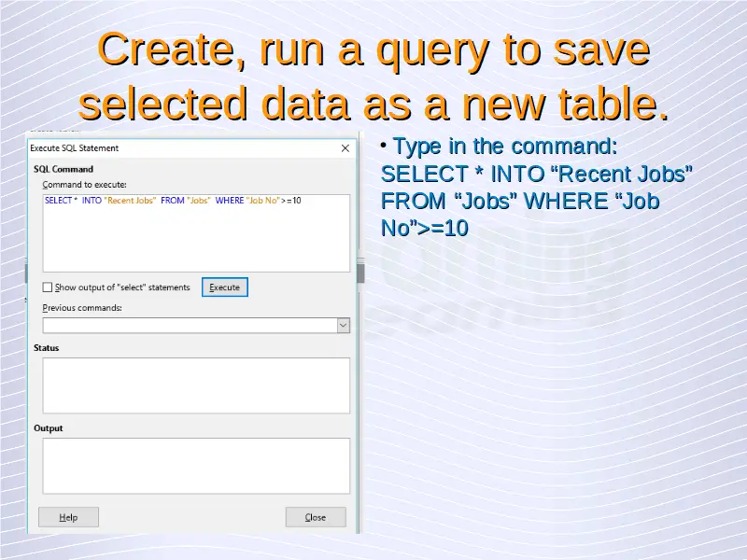Click the WHERE keyword in the command box
The width and height of the screenshot is (747, 560).
[x=230, y=201]
